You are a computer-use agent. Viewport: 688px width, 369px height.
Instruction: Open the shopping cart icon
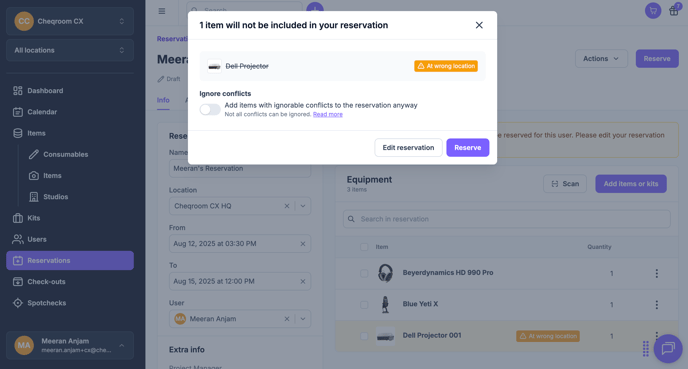(653, 11)
